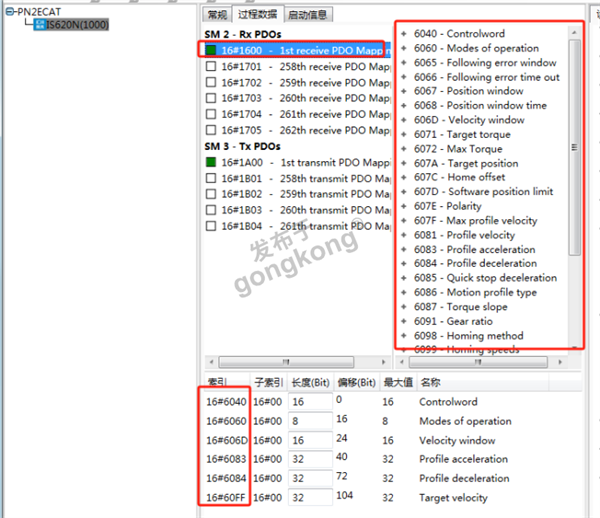
Task: Expand the 607A - Target position entry
Action: [404, 163]
